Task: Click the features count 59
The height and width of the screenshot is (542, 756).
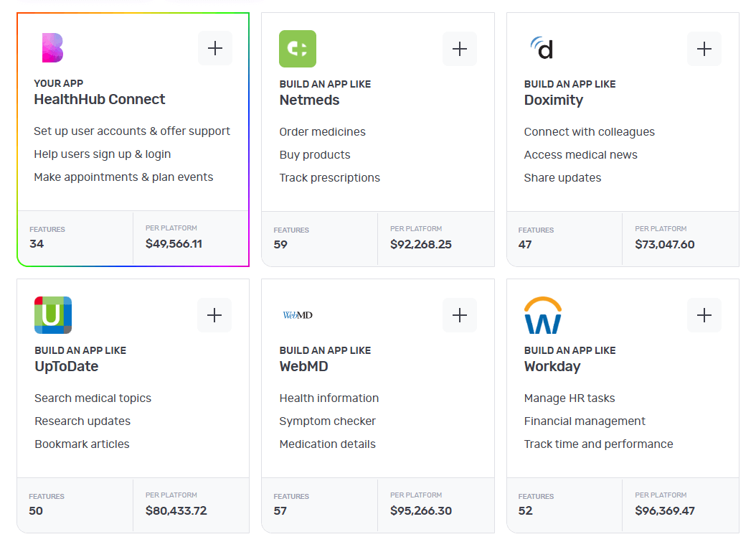Action: tap(280, 244)
